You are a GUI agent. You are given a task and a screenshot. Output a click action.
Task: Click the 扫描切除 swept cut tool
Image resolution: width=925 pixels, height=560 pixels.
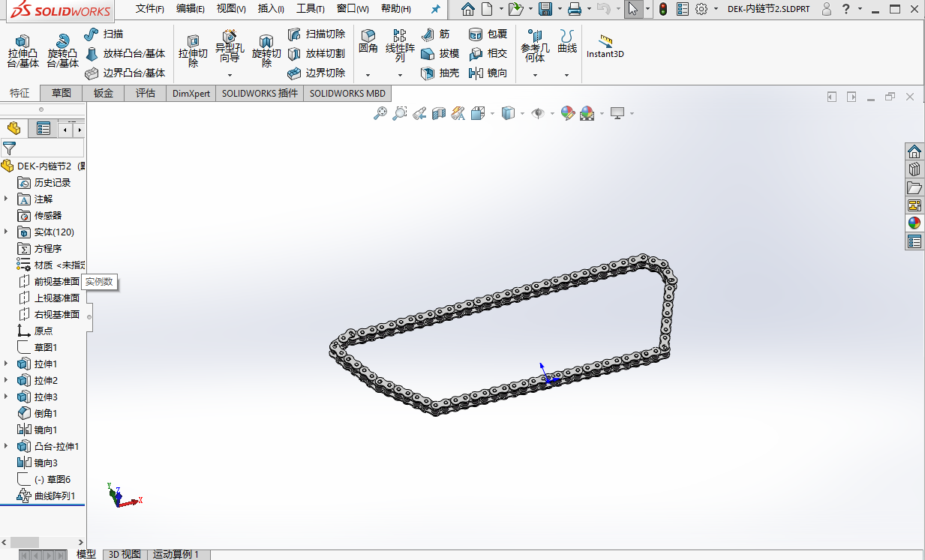tap(316, 34)
